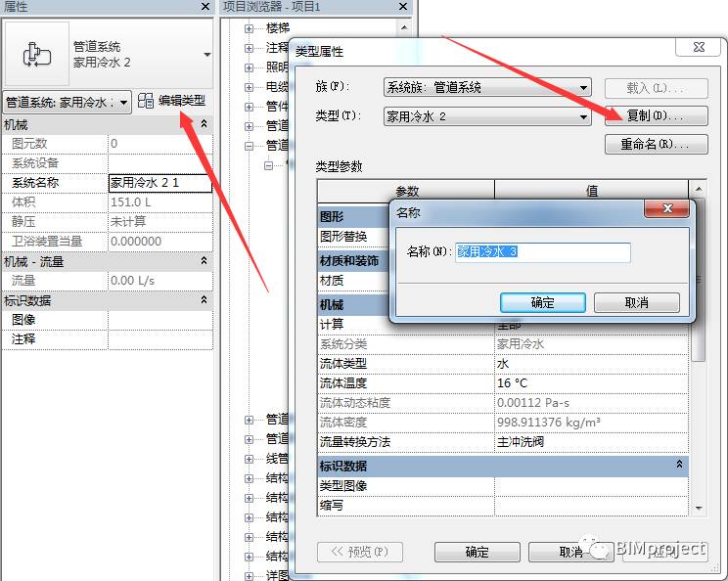The height and width of the screenshot is (581, 728).
Task: Click the 注释 value cell in Properties
Action: tap(160, 339)
